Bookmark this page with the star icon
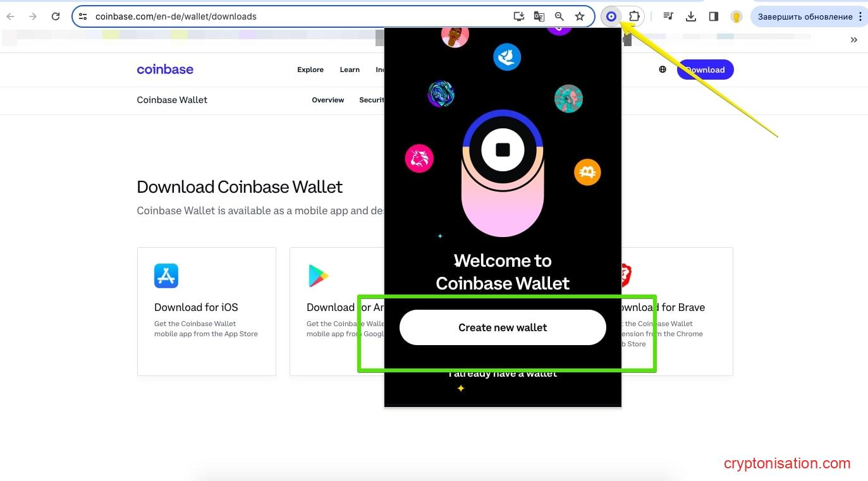This screenshot has width=868, height=481. [580, 17]
